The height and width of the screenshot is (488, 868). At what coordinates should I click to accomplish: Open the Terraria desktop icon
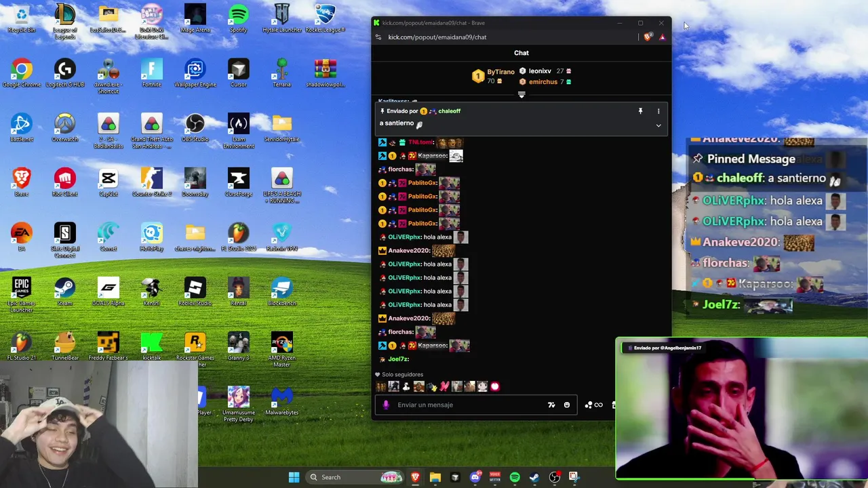coord(281,74)
